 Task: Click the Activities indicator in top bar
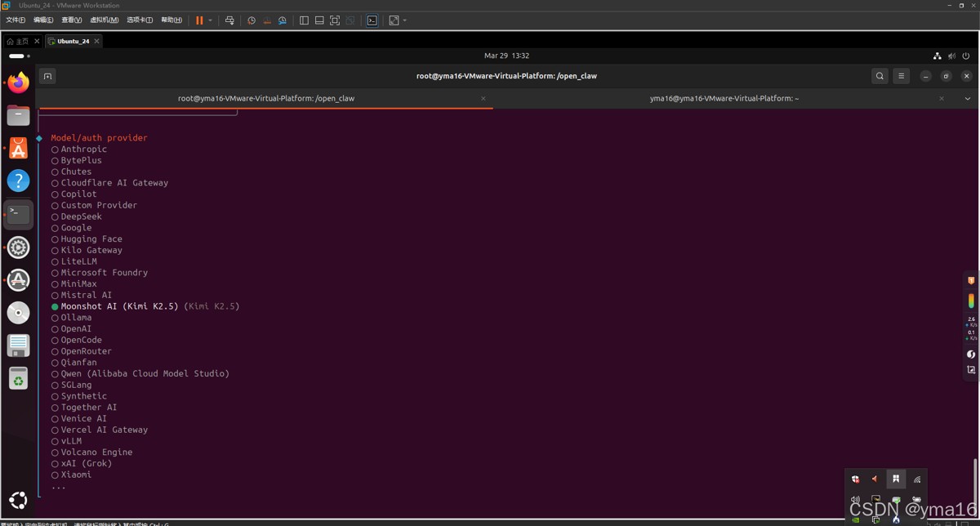click(19, 56)
